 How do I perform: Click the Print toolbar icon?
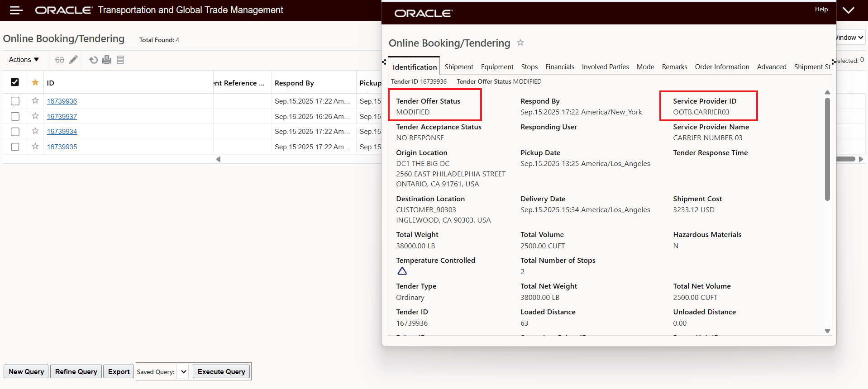pyautogui.click(x=107, y=60)
